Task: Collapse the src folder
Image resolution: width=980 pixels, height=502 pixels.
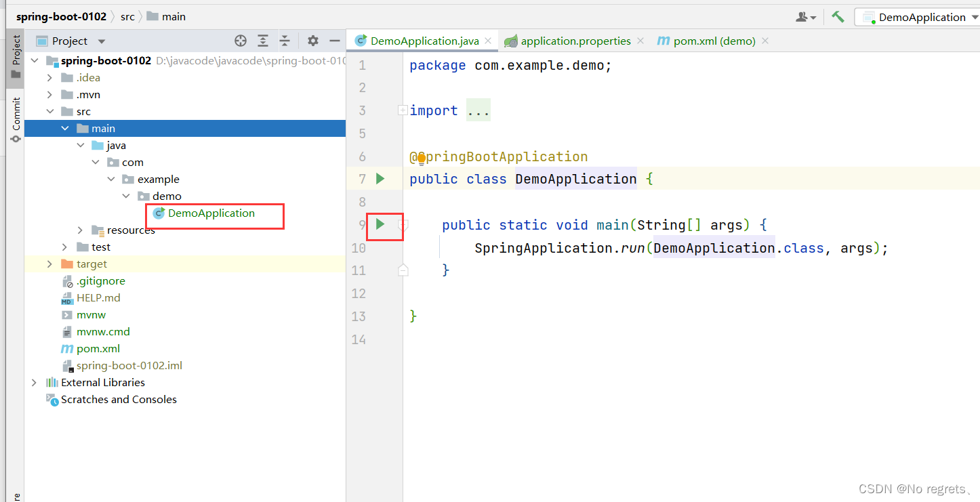Action: coord(49,112)
